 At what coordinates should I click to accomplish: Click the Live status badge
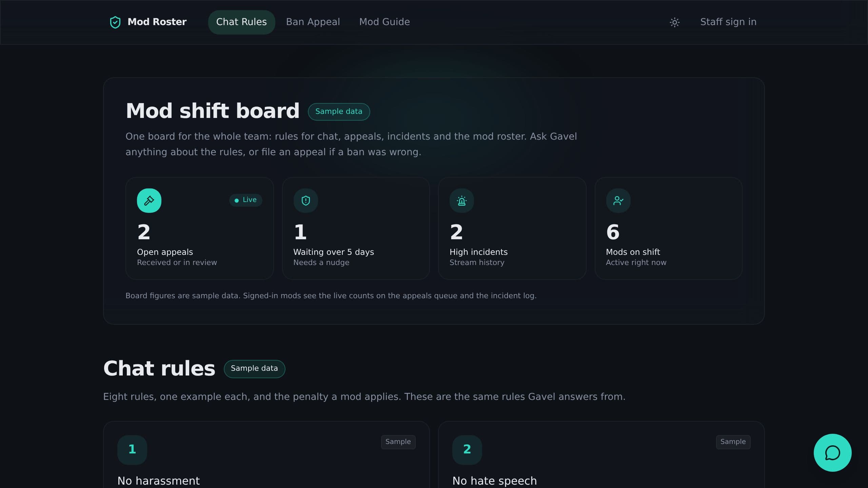point(246,200)
